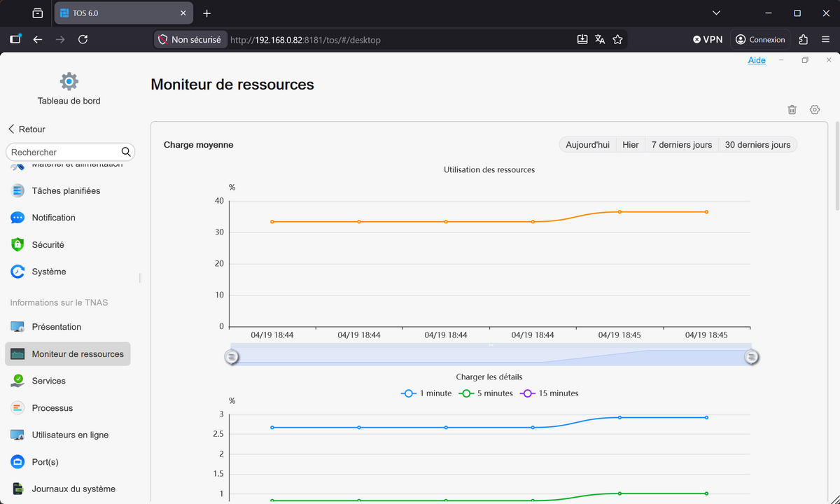This screenshot has width=840, height=504.
Task: Click the search magnifier icon in Rechercher
Action: (x=126, y=152)
